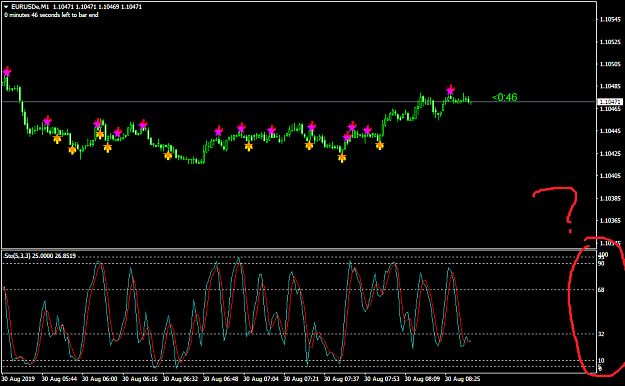This screenshot has height=386, width=625.
Task: Click the '30 Aug 06:48' time label
Action: click(220, 379)
